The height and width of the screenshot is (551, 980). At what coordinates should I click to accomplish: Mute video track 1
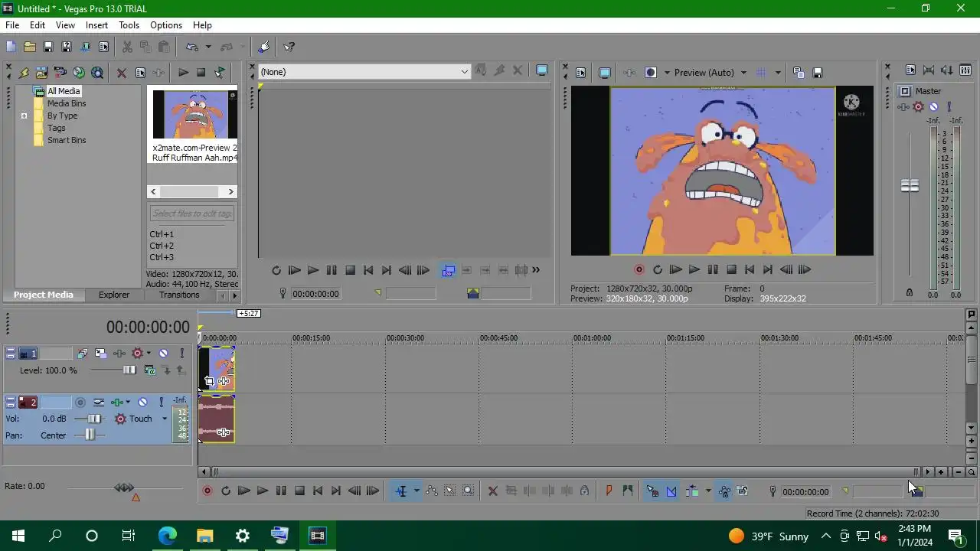pos(163,354)
